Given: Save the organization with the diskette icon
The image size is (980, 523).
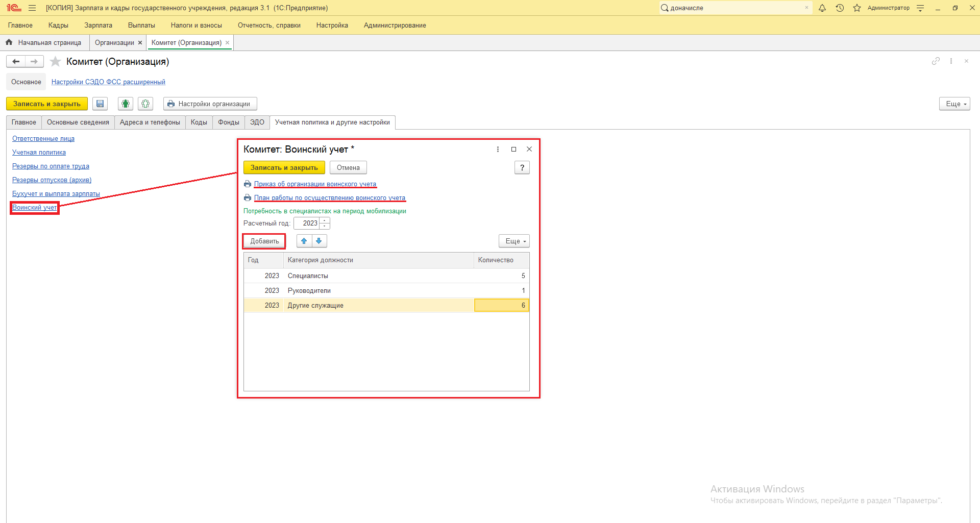Looking at the screenshot, I should coord(100,104).
